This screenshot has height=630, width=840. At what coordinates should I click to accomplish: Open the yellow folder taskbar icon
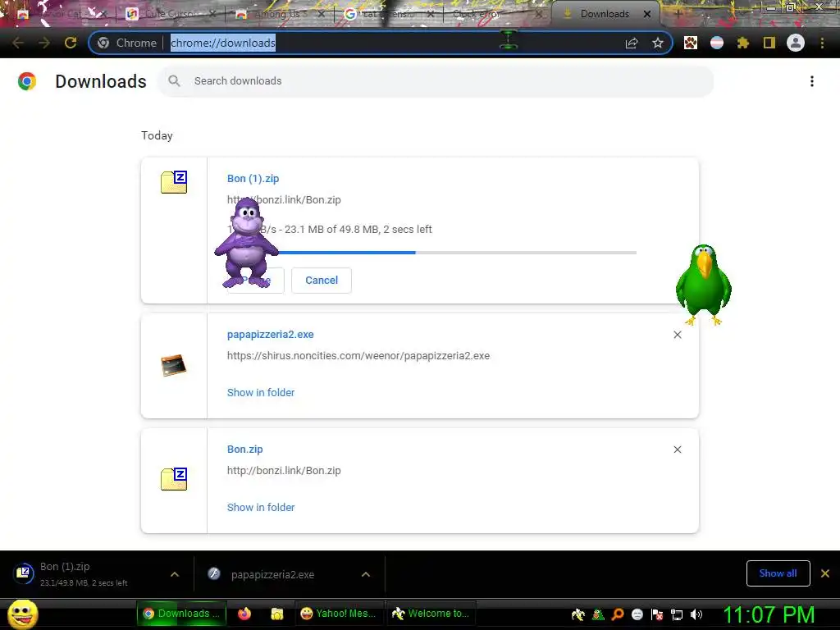(x=277, y=614)
